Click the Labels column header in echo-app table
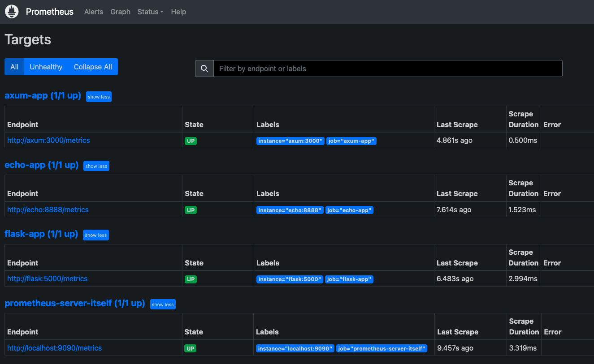 [x=268, y=193]
